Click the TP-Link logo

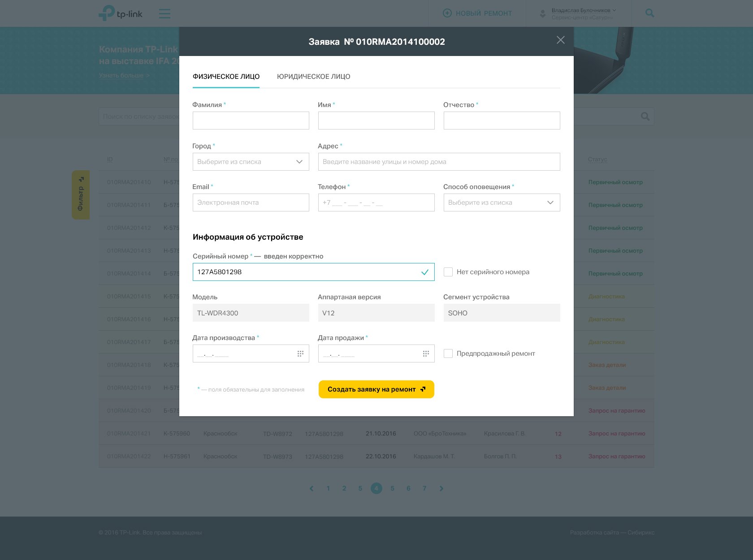click(121, 13)
